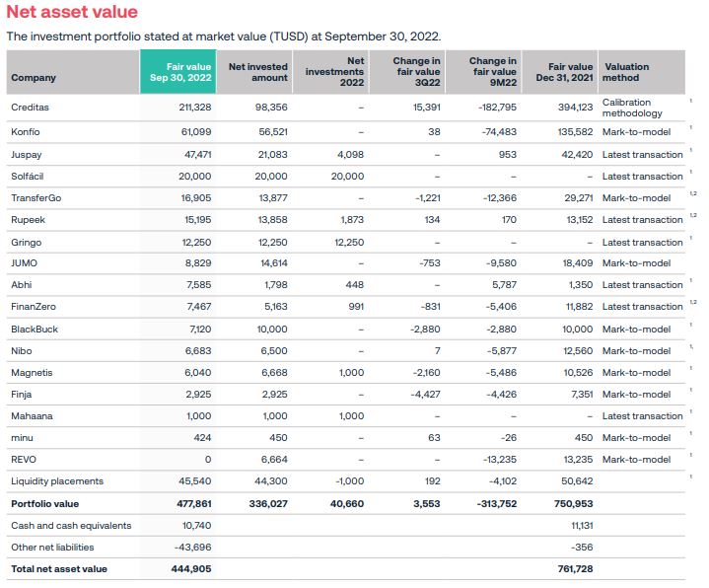This screenshot has height=588, width=709.
Task: Click the "Net asset value" heading
Action: (73, 13)
